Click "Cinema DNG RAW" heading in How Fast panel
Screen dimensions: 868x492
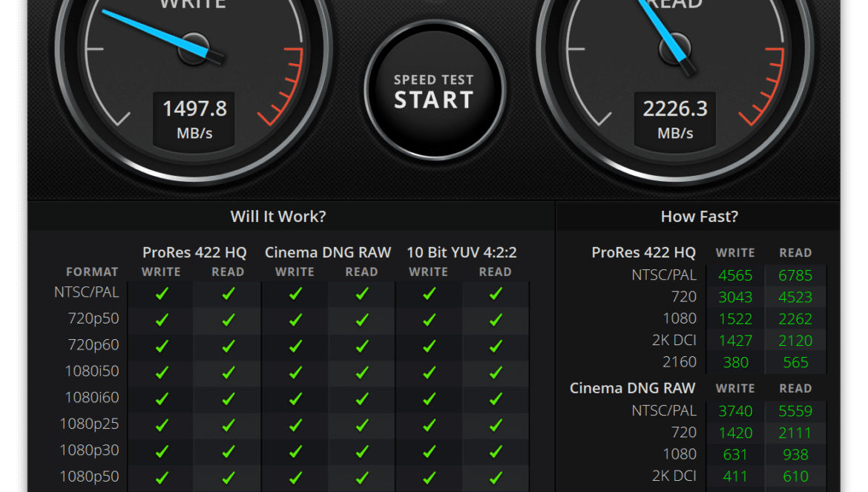tap(632, 388)
